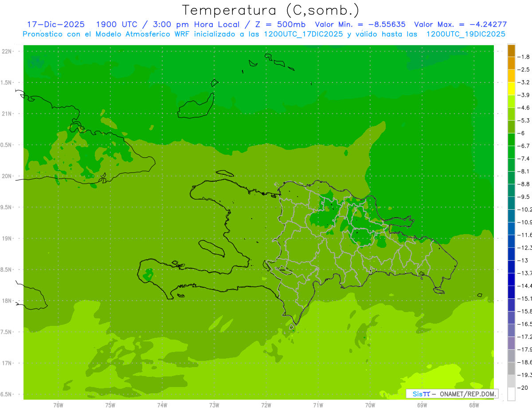The height and width of the screenshot is (411, 532).
Task: Pick legend swatch between -8.8 and -9.5
Action: (511, 190)
